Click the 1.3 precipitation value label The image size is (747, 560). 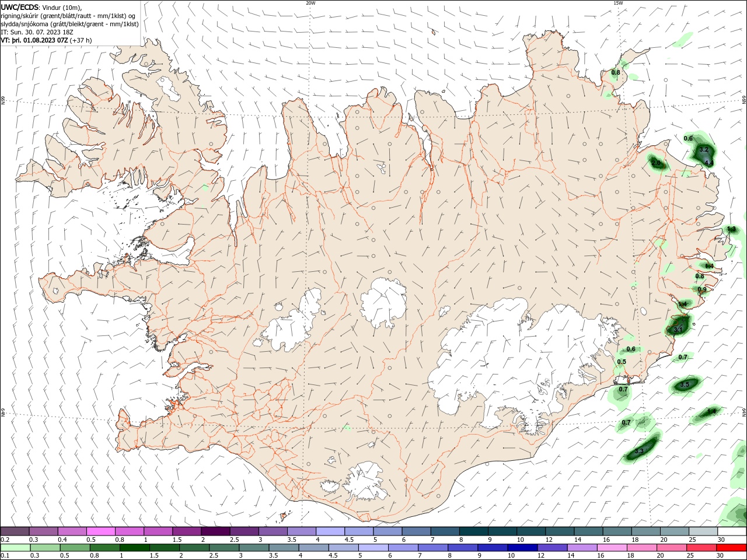(731, 229)
